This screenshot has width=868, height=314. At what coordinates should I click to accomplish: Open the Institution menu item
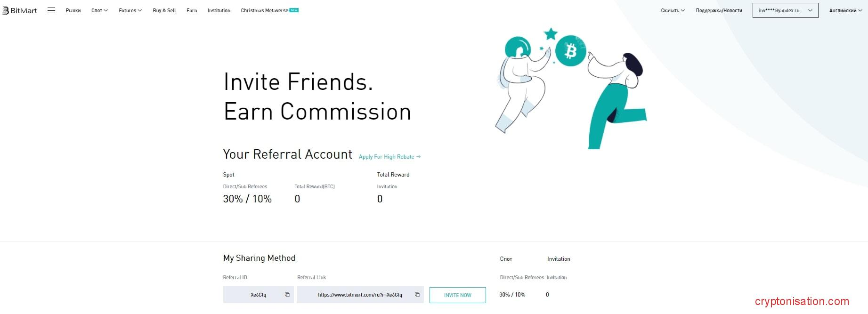tap(219, 10)
